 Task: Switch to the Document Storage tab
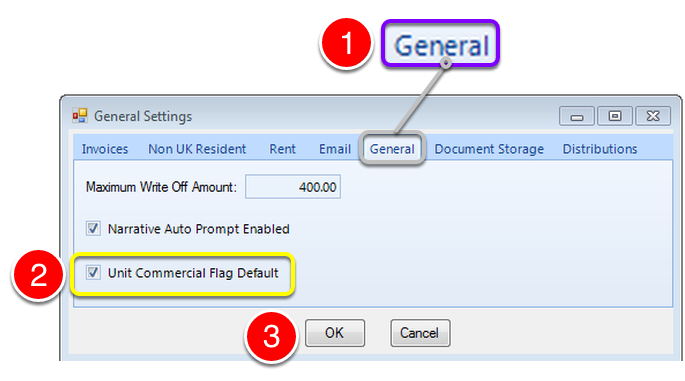pos(489,149)
